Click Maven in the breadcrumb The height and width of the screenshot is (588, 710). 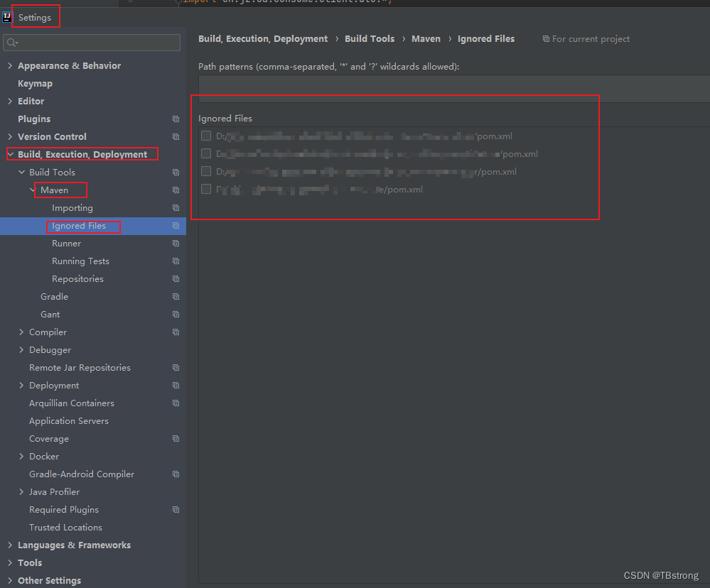point(426,39)
